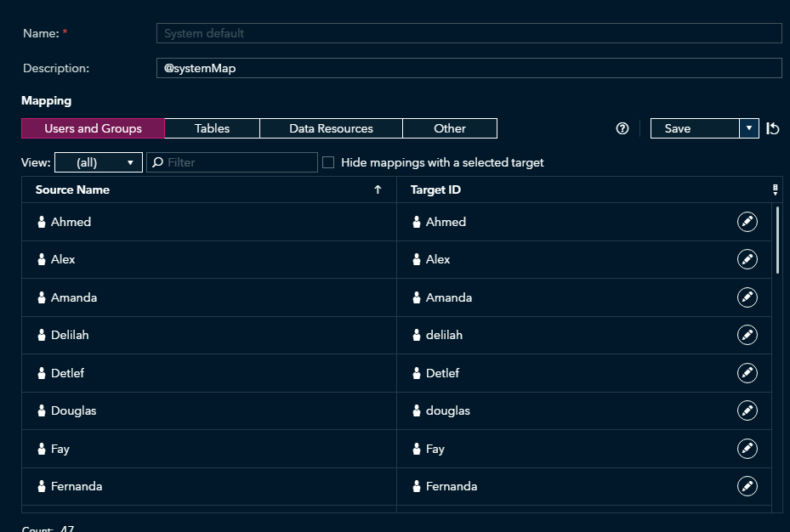This screenshot has width=790, height=532.
Task: Open the View dropdown showing (all)
Action: (x=98, y=162)
